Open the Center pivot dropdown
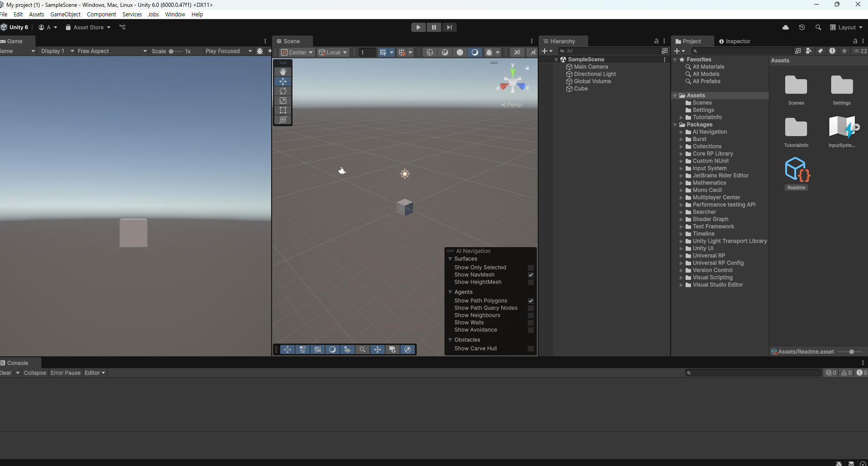 [297, 52]
